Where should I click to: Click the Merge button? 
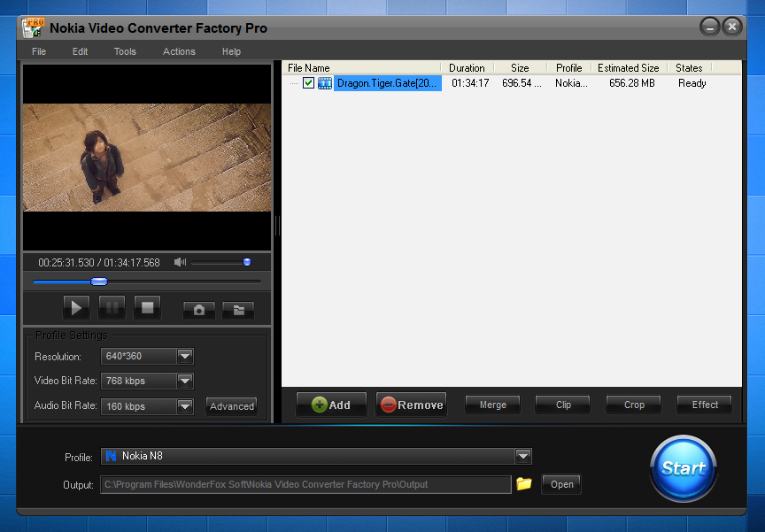tap(493, 405)
